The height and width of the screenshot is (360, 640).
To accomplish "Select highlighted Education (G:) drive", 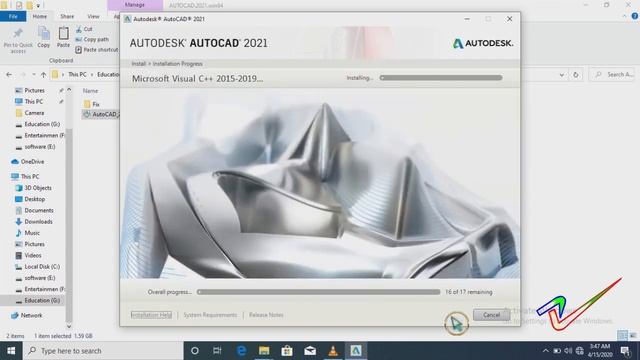I will pos(42,300).
